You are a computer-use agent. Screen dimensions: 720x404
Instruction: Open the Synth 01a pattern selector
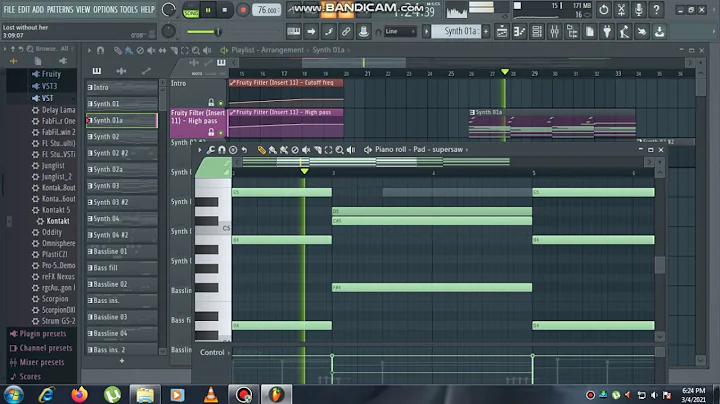click(x=461, y=32)
